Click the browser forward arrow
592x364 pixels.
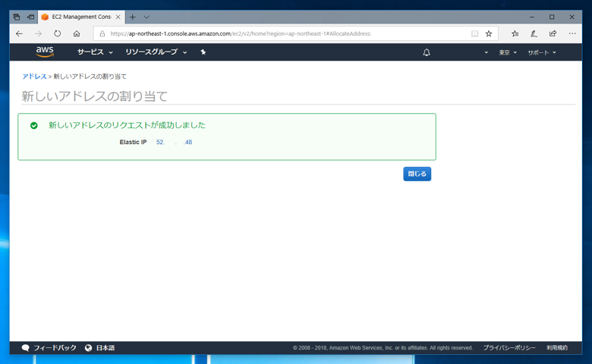[x=38, y=33]
